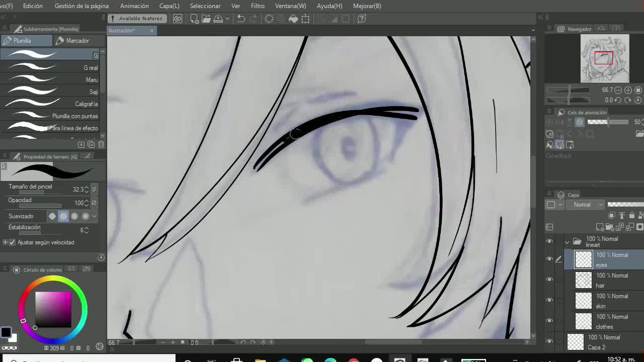
Task: Undo the last stroke
Action: tap(241, 19)
